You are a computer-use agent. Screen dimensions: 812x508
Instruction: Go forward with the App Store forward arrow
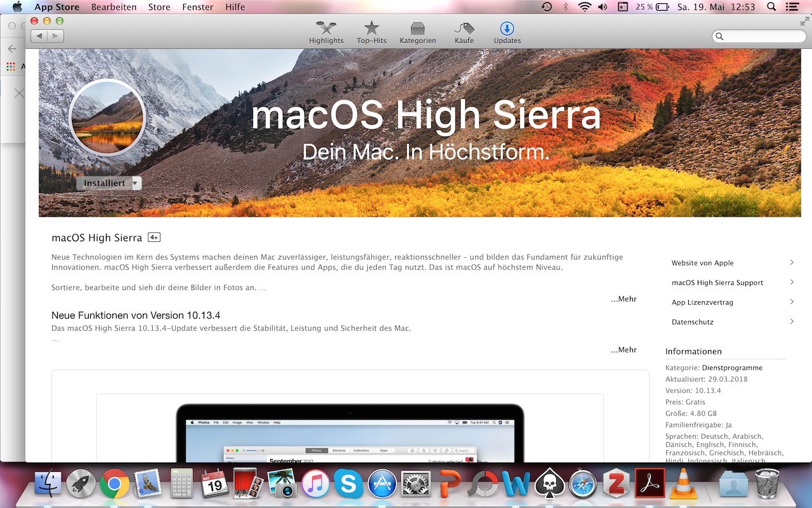click(56, 36)
